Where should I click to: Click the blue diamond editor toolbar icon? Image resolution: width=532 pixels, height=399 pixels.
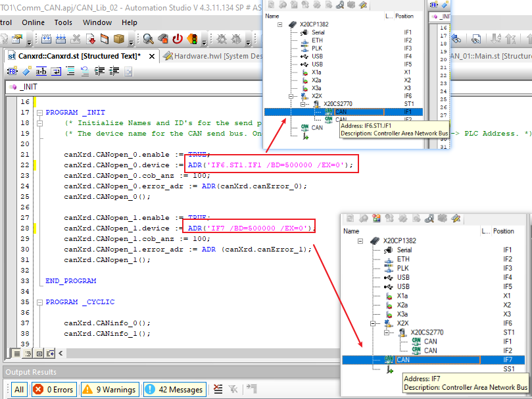(27, 71)
